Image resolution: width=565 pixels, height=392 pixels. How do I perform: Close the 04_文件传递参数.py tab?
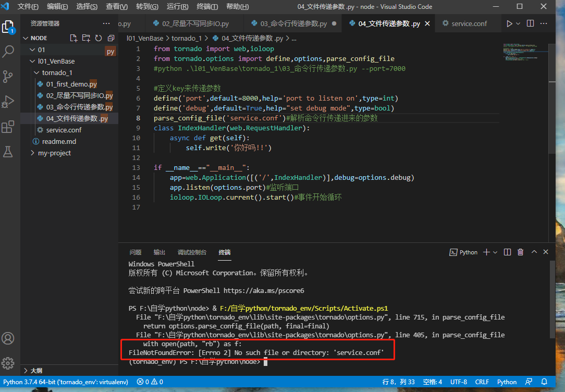(427, 23)
